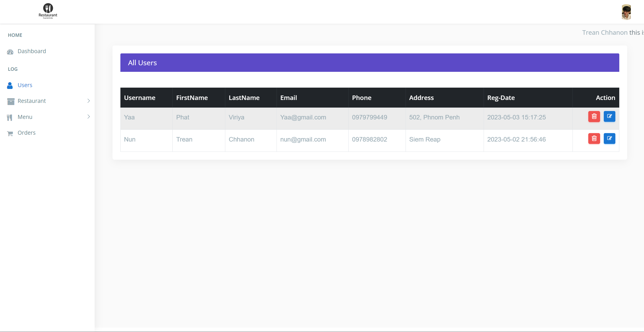Select Yaa@gmail.com in the table

(303, 117)
